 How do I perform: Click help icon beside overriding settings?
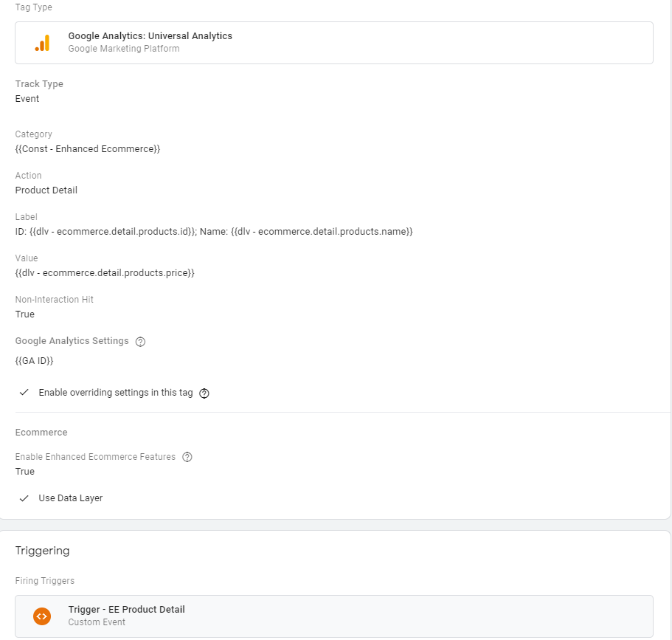pos(204,393)
